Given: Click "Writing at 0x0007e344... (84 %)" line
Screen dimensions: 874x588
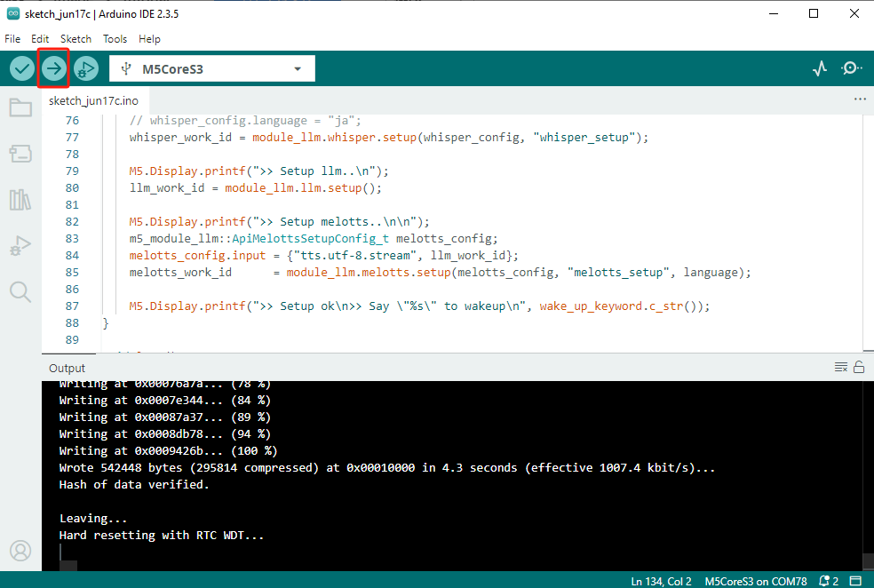Looking at the screenshot, I should 164,401.
